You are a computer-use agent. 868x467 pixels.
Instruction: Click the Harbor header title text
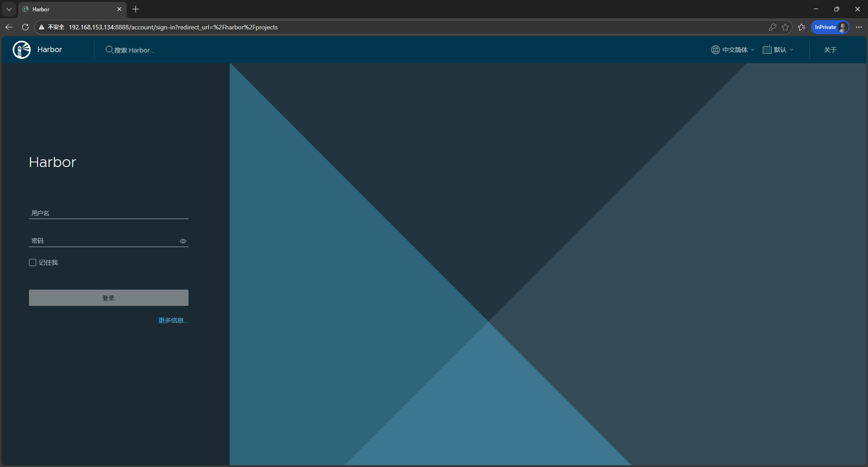[50, 50]
